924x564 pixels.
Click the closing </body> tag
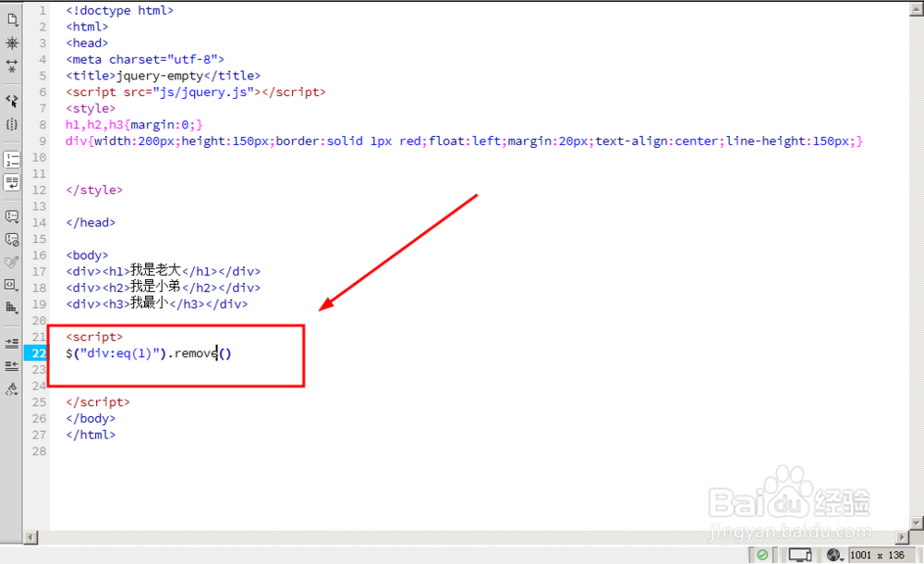point(91,418)
